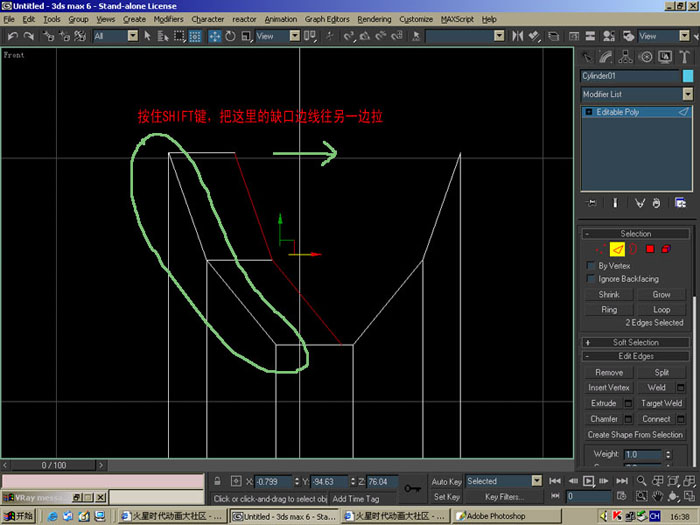Toggle Auto Key animation mode
The width and height of the screenshot is (700, 525).
(x=446, y=482)
